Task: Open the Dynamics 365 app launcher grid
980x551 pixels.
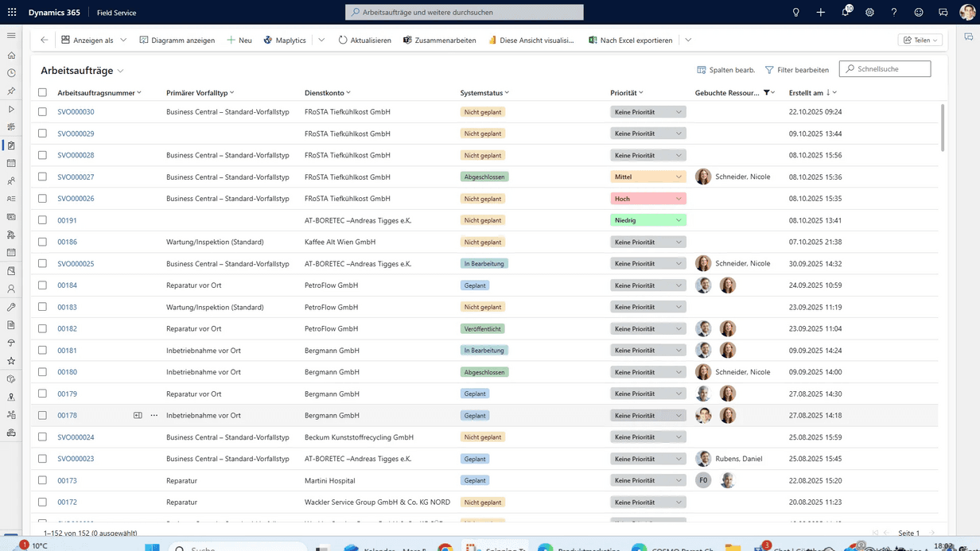Action: click(12, 13)
